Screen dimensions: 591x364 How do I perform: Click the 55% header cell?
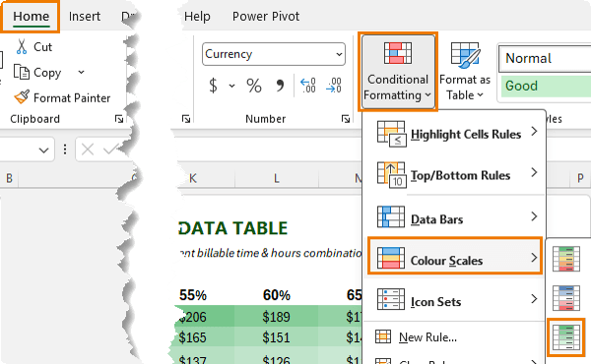[193, 295]
